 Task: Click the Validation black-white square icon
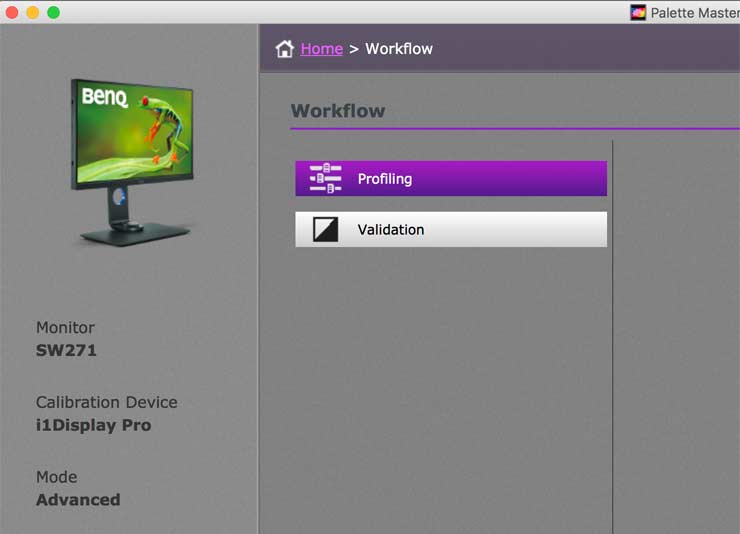(x=325, y=229)
